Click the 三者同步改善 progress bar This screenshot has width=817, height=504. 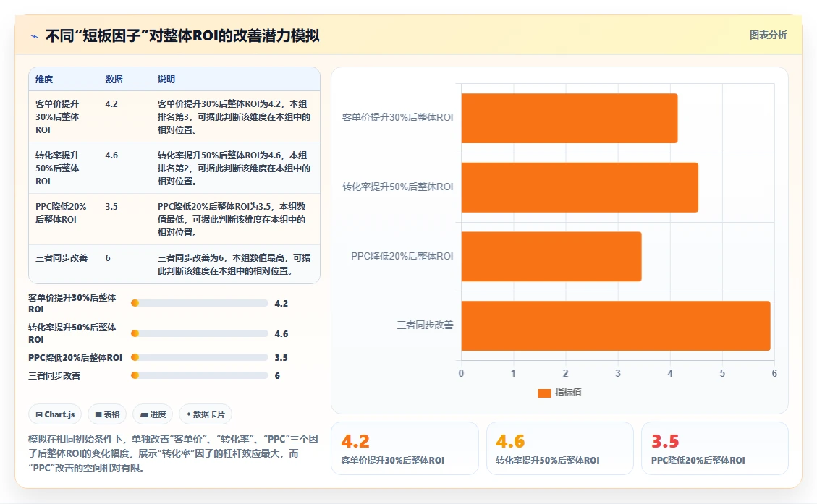(x=200, y=375)
